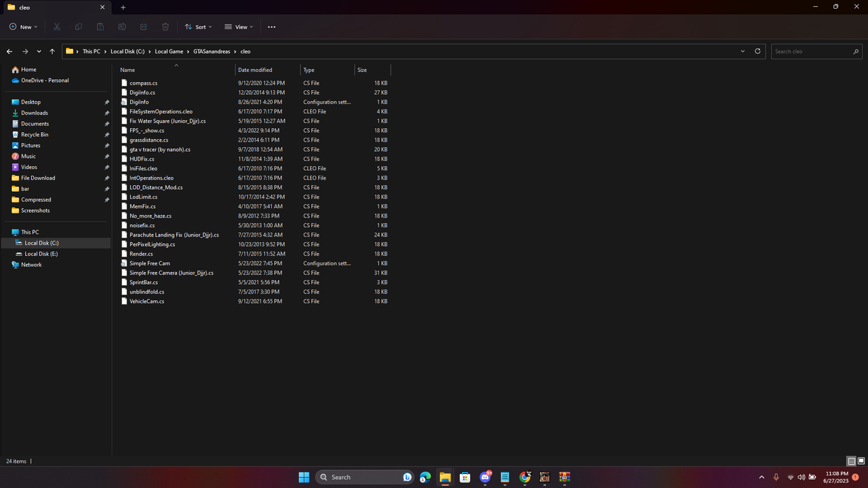The image size is (868, 488).
Task: Select the VehicleCam.cs file
Action: [146, 302]
